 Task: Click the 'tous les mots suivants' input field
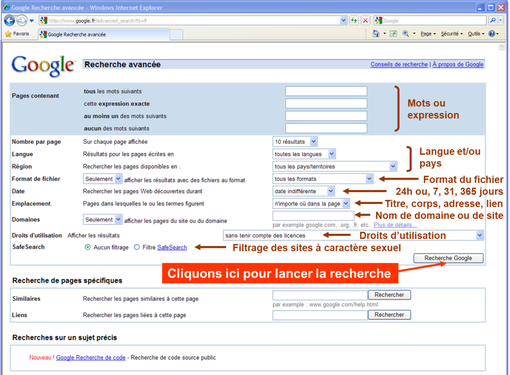point(326,91)
